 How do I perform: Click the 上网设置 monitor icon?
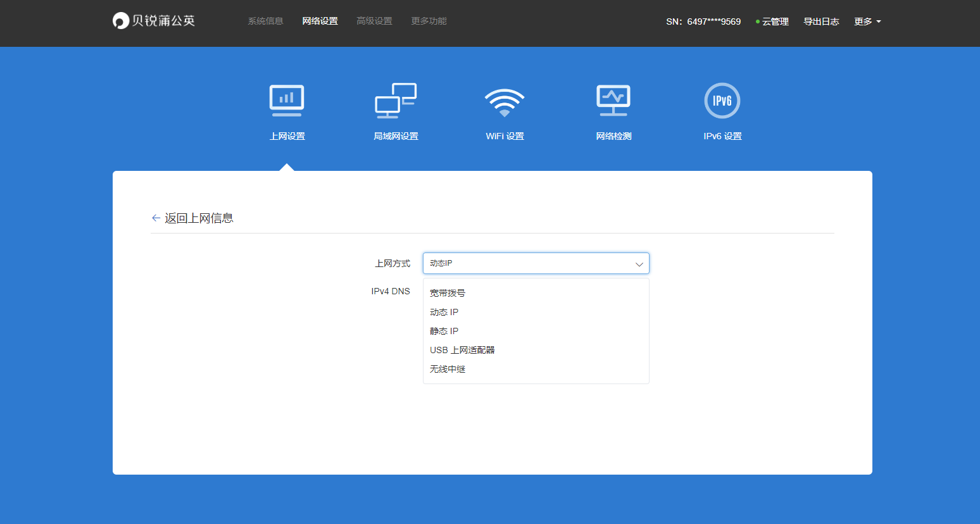coord(287,101)
